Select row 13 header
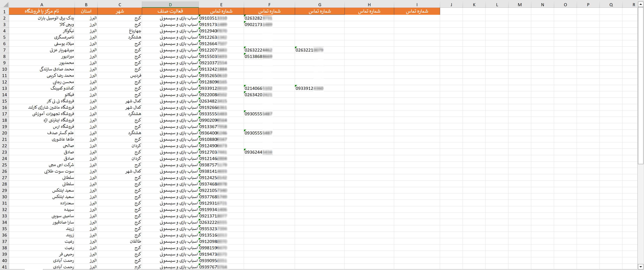Image resolution: width=644 pixels, height=270 pixels. 5,88
